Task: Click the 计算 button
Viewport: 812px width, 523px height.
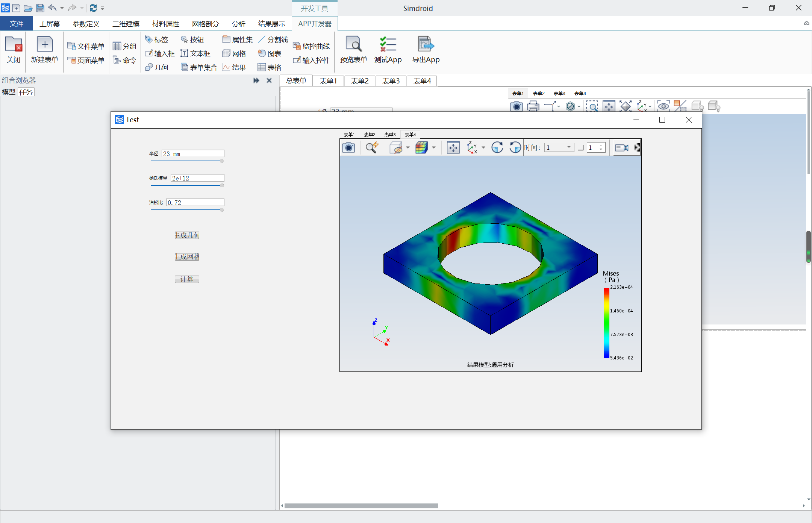Action: click(187, 279)
